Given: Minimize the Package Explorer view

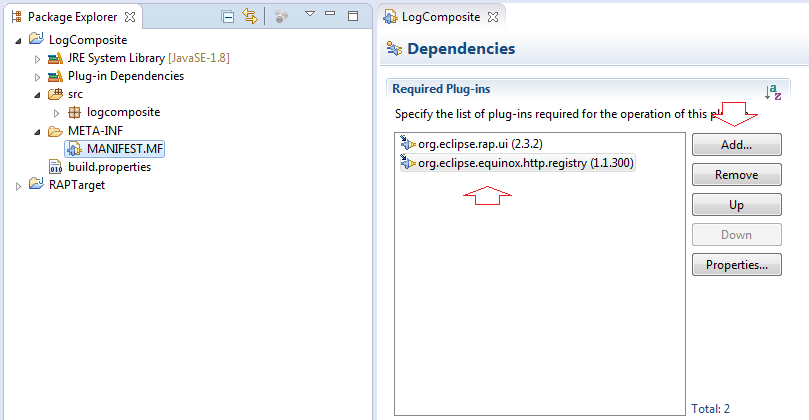Looking at the screenshot, I should (330, 13).
